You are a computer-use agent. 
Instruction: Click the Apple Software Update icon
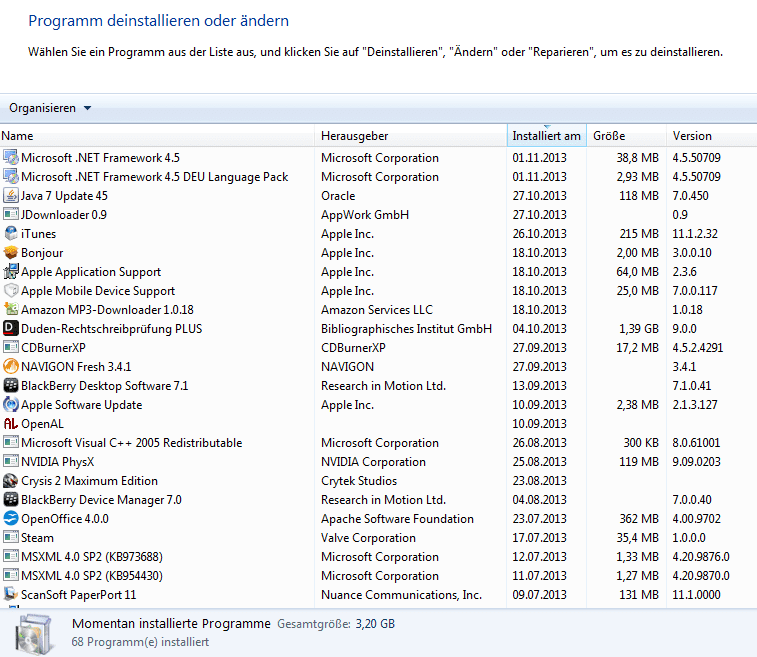[x=11, y=405]
